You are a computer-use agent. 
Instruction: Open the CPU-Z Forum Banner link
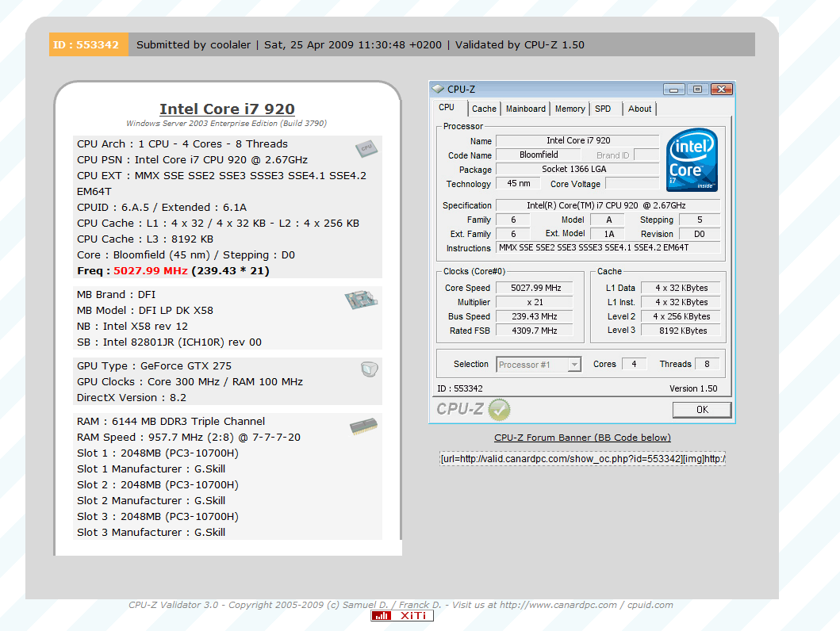point(582,438)
